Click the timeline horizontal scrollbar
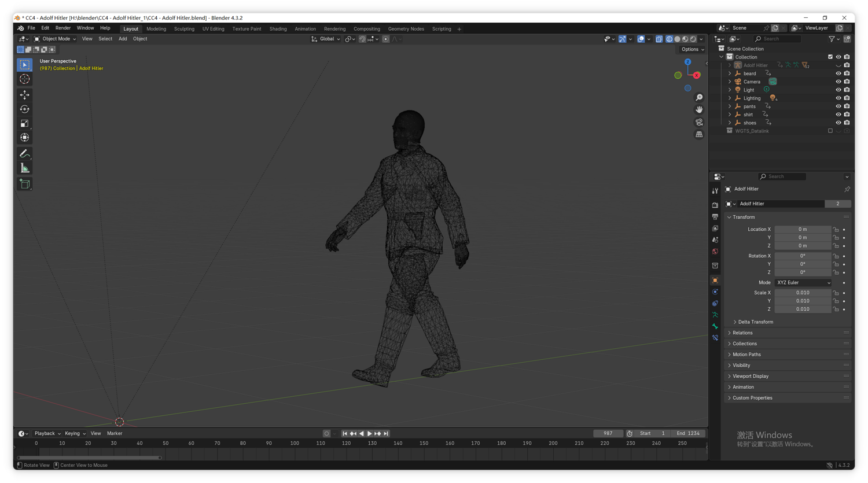The image size is (868, 483). coord(90,458)
